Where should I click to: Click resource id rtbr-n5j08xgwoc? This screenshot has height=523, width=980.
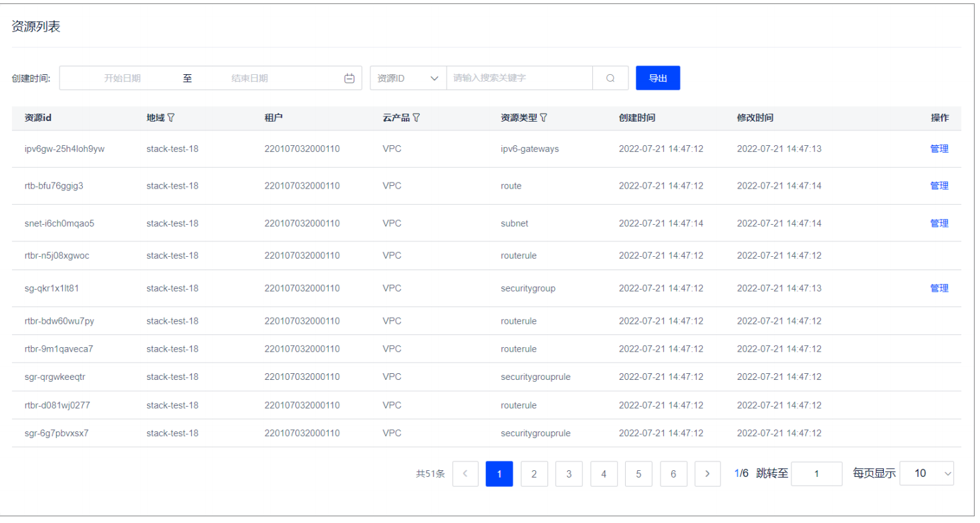[57, 255]
